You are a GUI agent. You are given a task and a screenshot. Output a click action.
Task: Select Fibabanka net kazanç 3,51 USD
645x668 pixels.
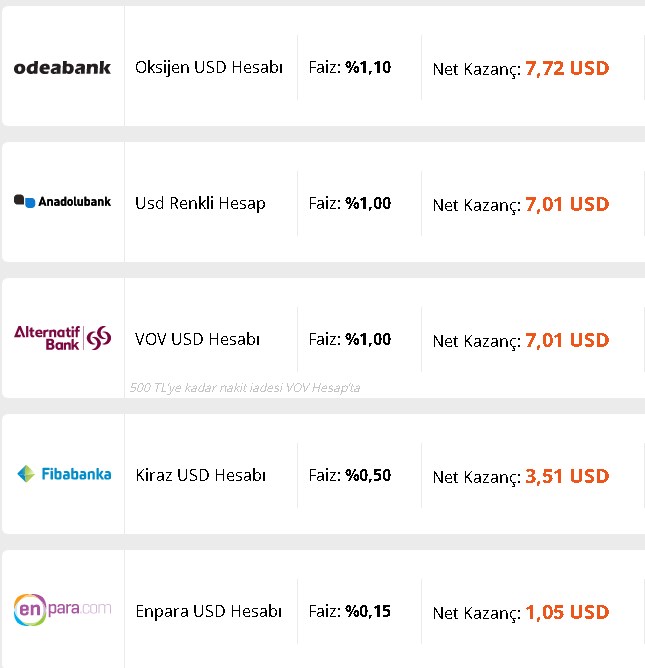(x=521, y=476)
